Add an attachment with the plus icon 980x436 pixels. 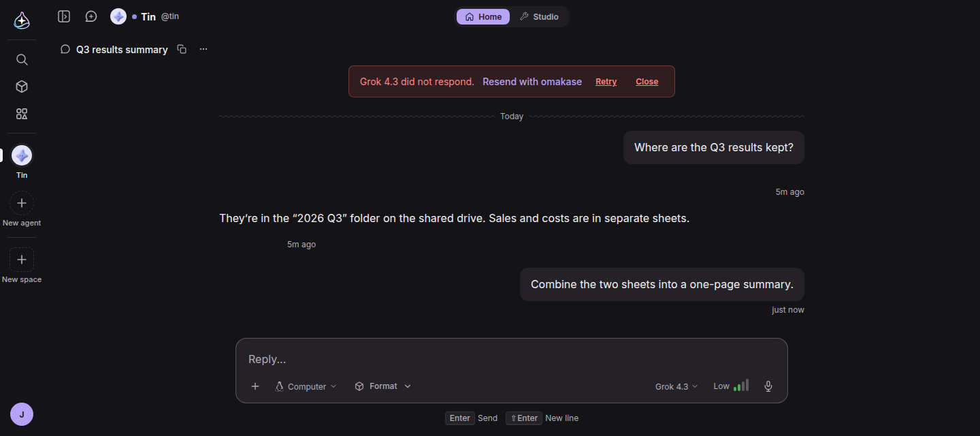click(x=255, y=386)
